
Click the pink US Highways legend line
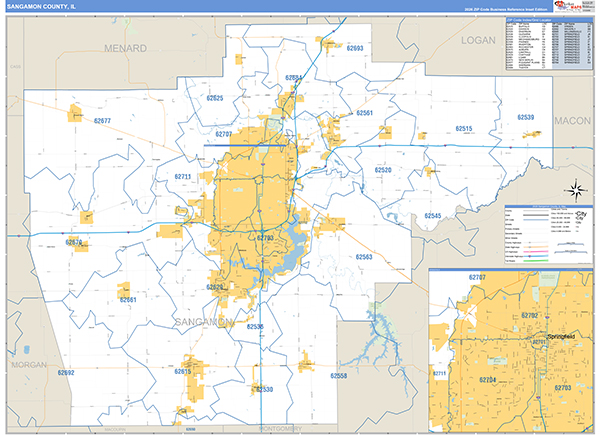point(536,252)
